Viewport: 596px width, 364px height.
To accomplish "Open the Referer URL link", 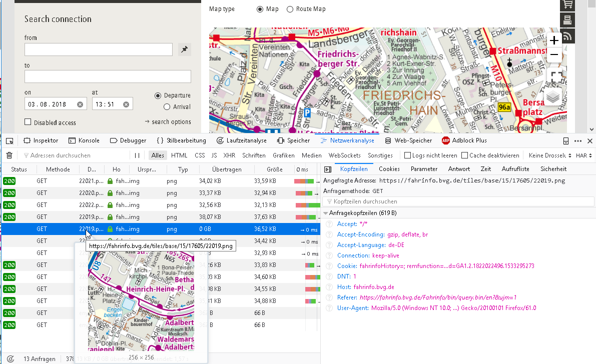I will tap(438, 297).
